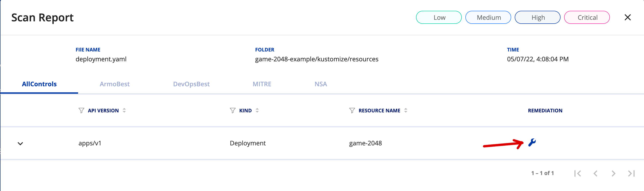Click the '1 – 1 of 1' pagination label

pos(543,173)
